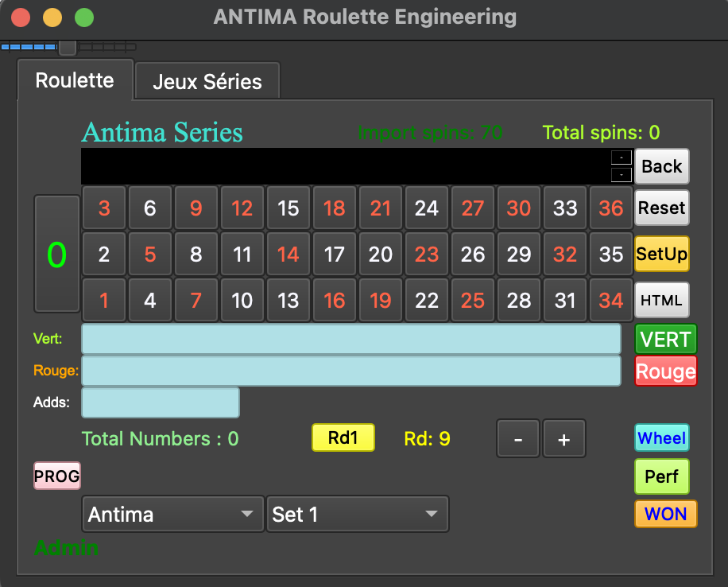This screenshot has width=728, height=587.
Task: Click the WON results icon
Action: click(x=665, y=514)
